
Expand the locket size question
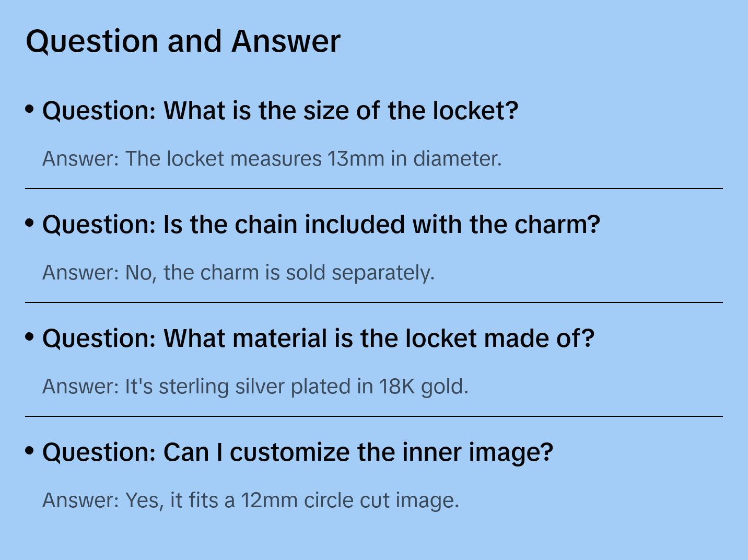coord(280,111)
